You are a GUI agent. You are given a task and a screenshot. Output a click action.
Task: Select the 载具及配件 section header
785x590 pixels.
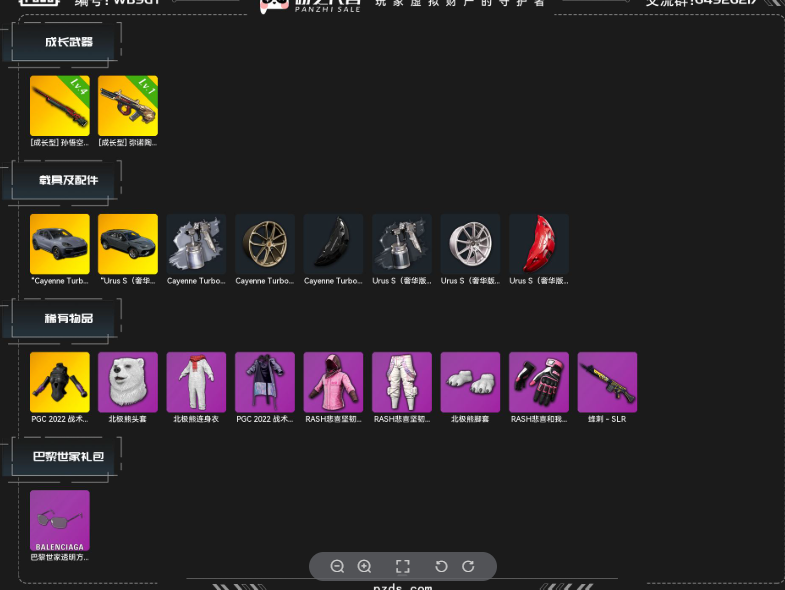click(x=68, y=180)
